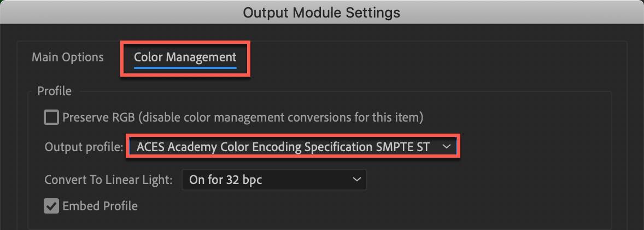Click the checkmark icon next to Embed Profile

(51, 206)
